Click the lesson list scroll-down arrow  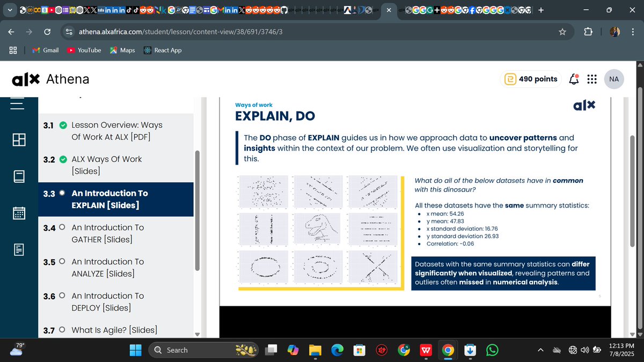pos(197,334)
